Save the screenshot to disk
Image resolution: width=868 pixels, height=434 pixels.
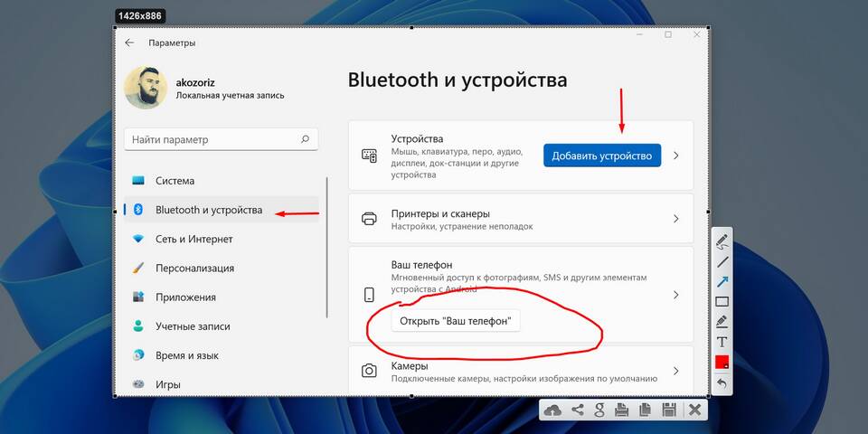tap(669, 410)
